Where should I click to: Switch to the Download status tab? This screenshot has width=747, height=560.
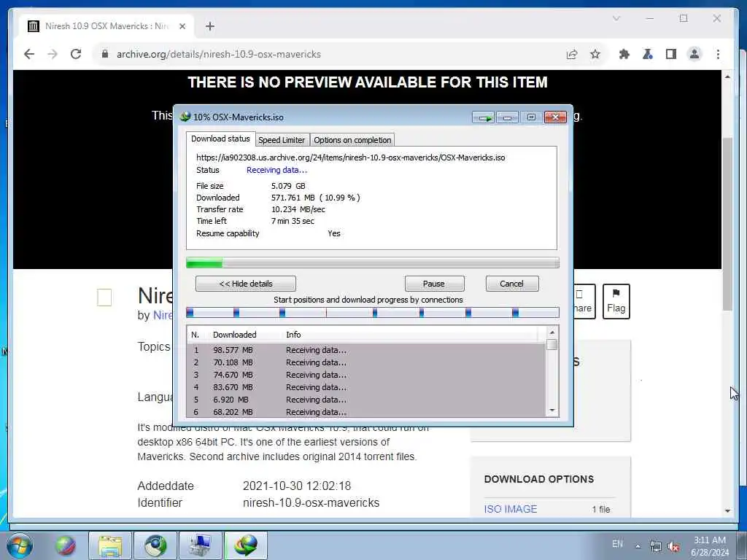[x=220, y=139]
